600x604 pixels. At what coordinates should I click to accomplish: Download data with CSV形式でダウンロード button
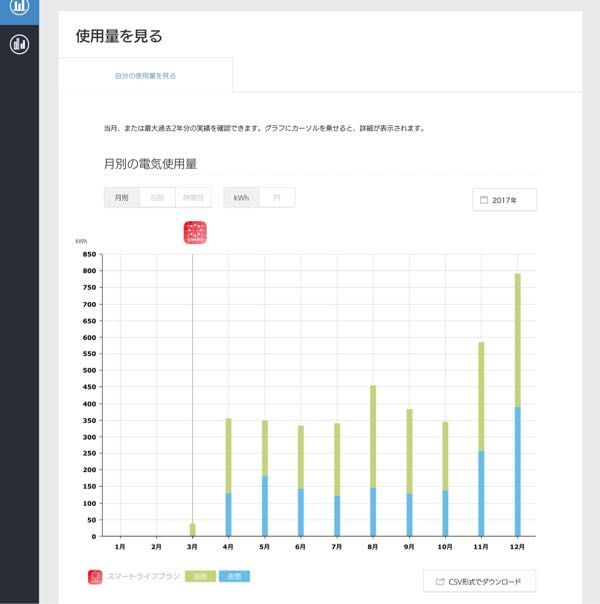pos(479,581)
